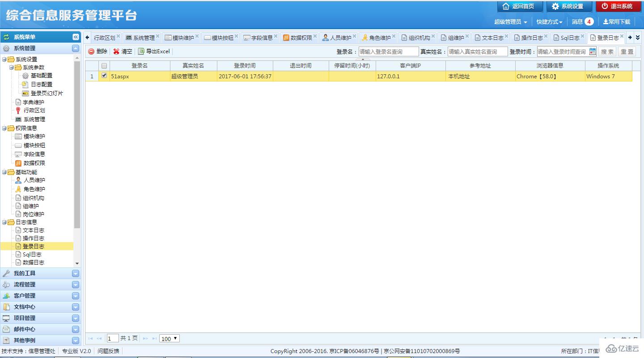Click the 行政区划 pin icon in tree
The image size is (644, 358).
(18, 111)
